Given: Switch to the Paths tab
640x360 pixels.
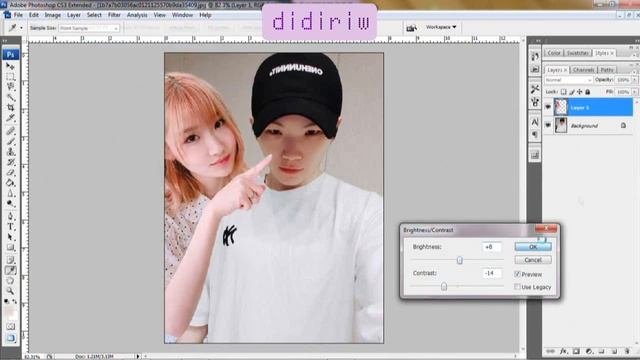Looking at the screenshot, I should coord(607,70).
